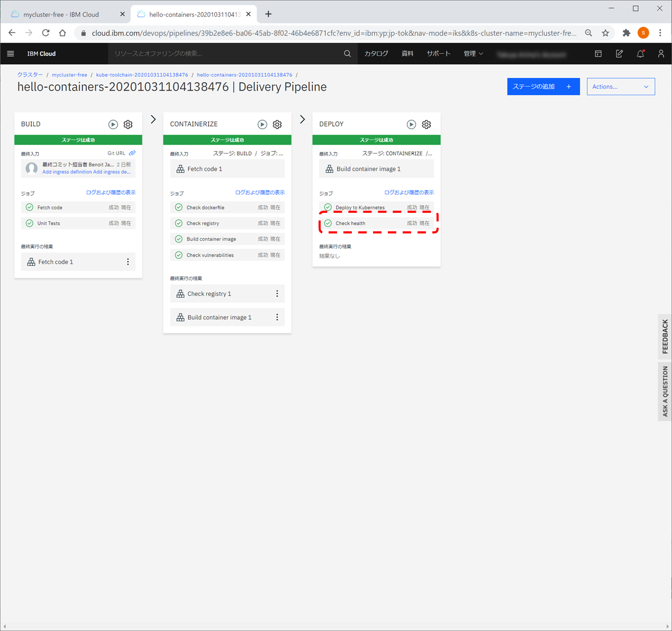Screen dimensions: 672x631
Task: Go to browser home page
Action: click(x=62, y=33)
